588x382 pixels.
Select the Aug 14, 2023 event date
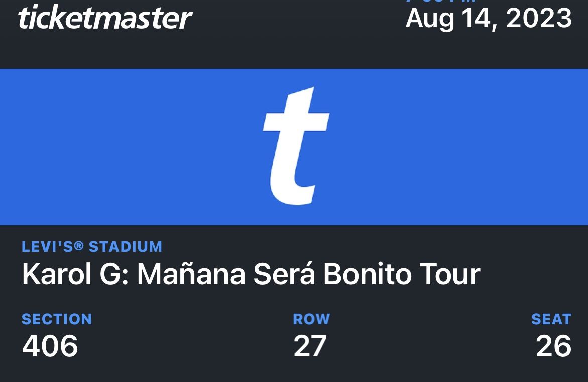488,19
